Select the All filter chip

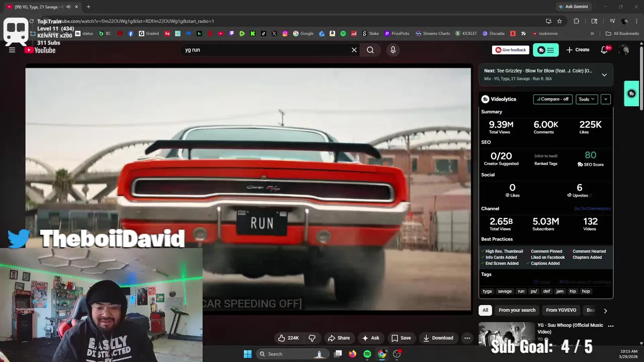(x=485, y=310)
